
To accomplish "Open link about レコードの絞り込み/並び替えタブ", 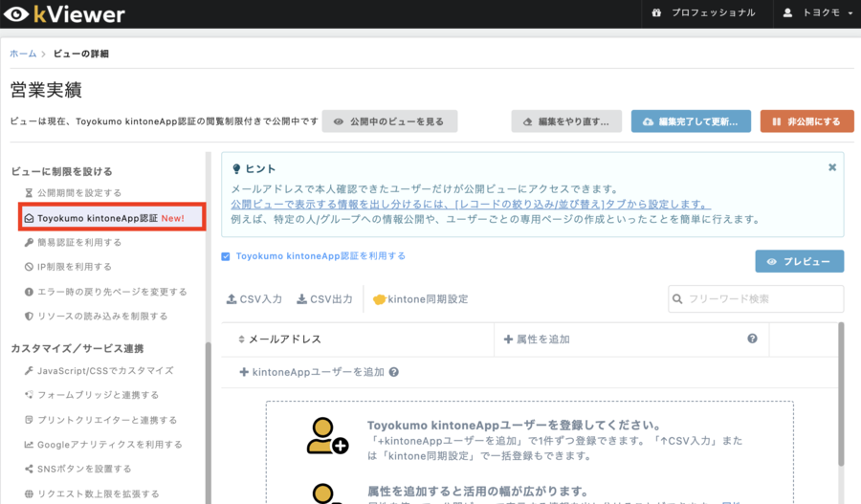I will 471,205.
